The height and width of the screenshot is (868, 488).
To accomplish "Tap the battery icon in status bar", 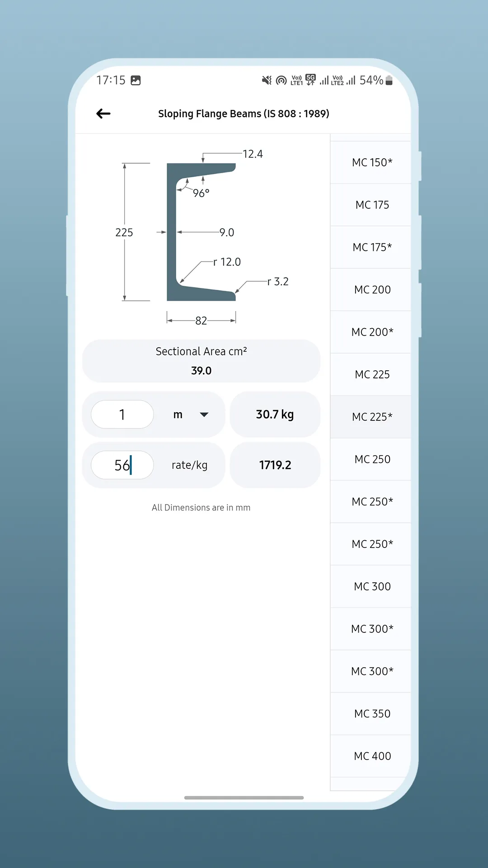I will [389, 80].
